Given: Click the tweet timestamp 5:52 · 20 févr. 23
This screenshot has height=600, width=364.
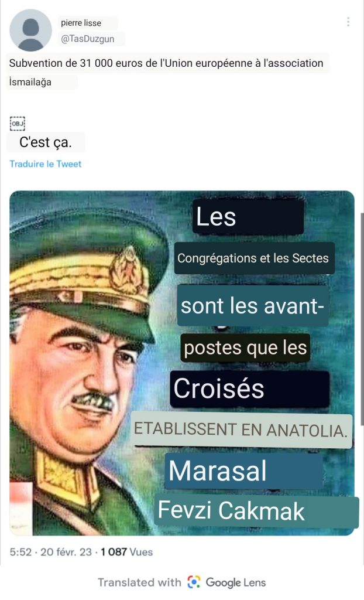Looking at the screenshot, I should pos(51,552).
